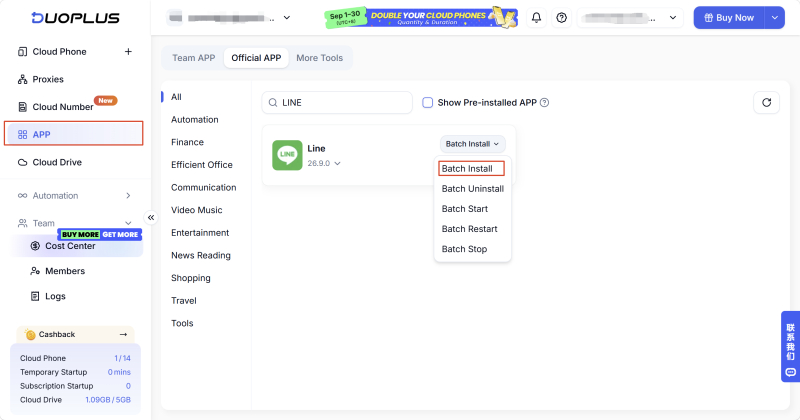Open the team selector dropdown in header
Screen dimensions: 800x420
click(x=229, y=18)
